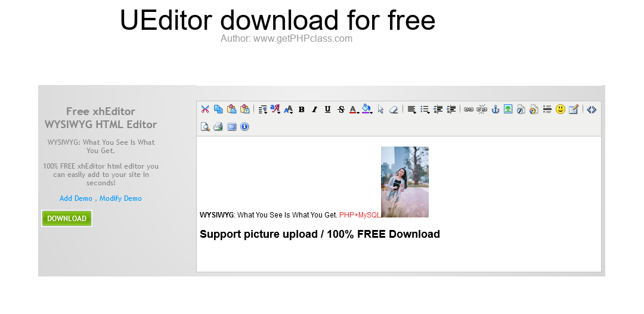Click the Paste as plain text icon
Screen dimensions: 644x314
pos(245,109)
